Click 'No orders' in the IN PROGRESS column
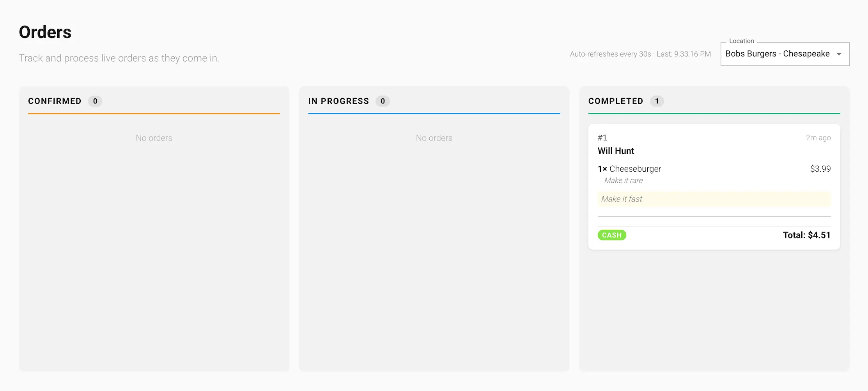The width and height of the screenshot is (868, 391). (x=434, y=138)
